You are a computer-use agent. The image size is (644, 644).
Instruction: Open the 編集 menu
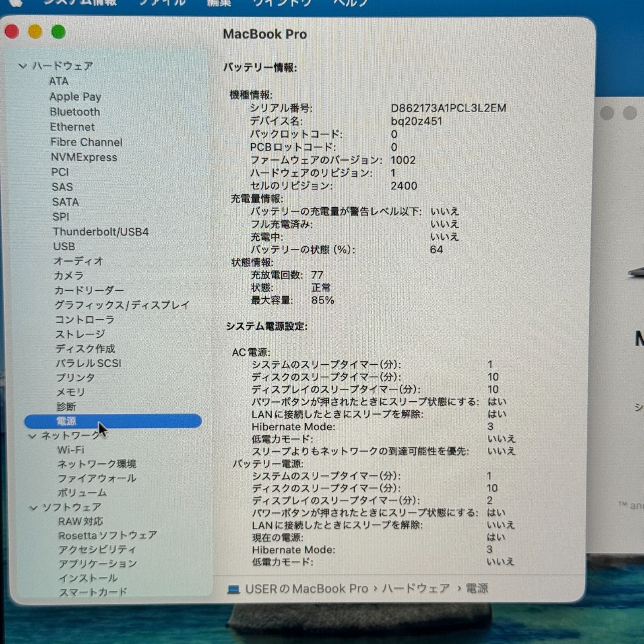coord(219,2)
